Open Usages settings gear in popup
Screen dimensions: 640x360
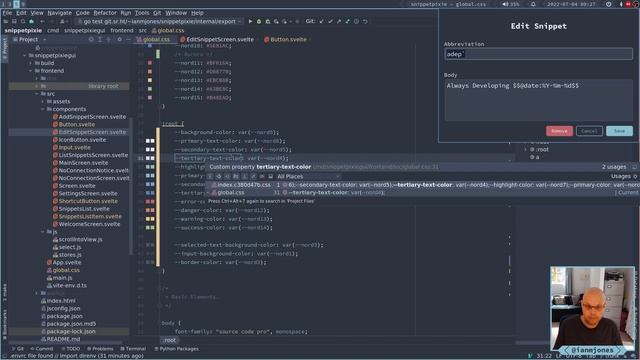[x=635, y=176]
